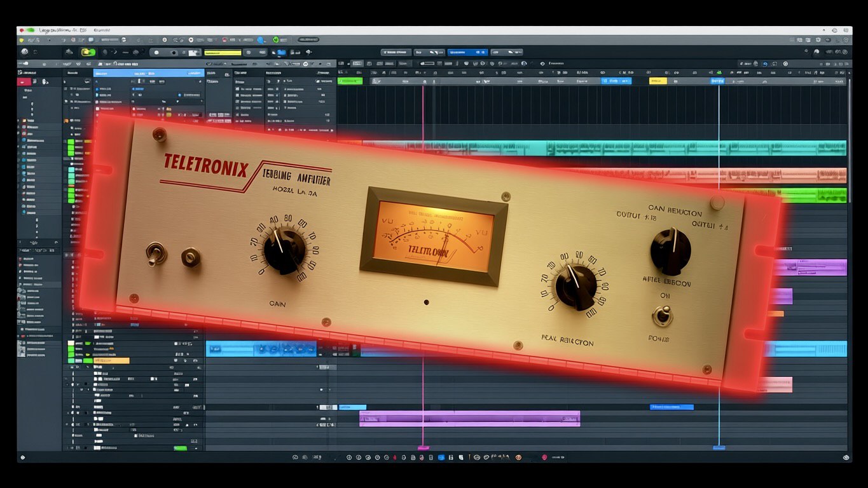Flip the left toggle switch on the plugin
This screenshot has height=488, width=868.
156,253
